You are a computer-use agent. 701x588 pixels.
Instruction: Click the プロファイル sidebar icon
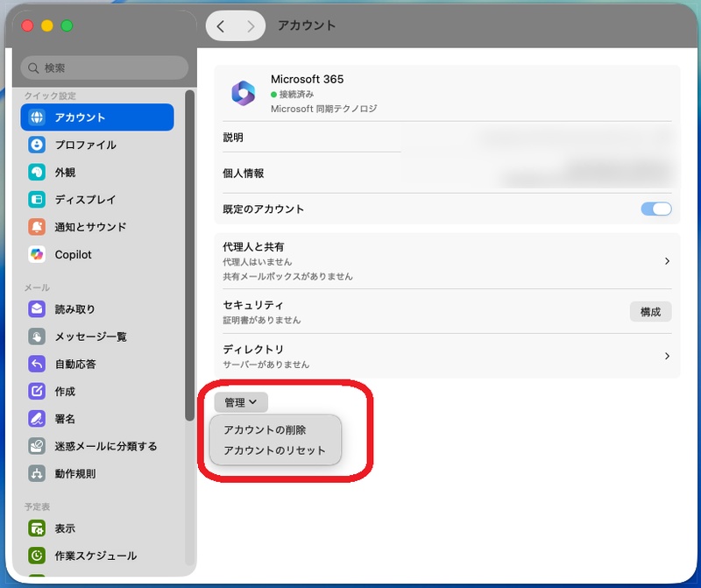coord(37,145)
